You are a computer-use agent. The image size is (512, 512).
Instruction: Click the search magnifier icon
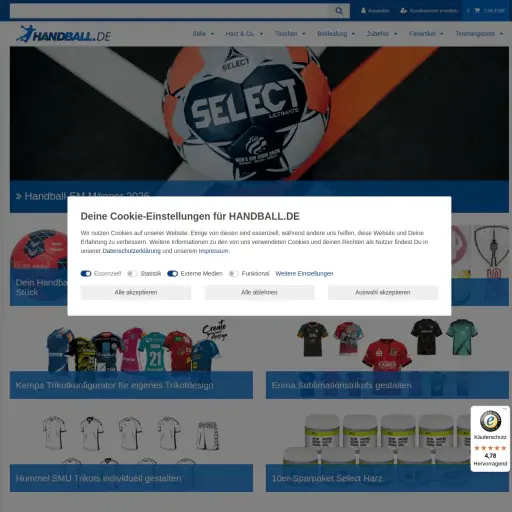[339, 11]
